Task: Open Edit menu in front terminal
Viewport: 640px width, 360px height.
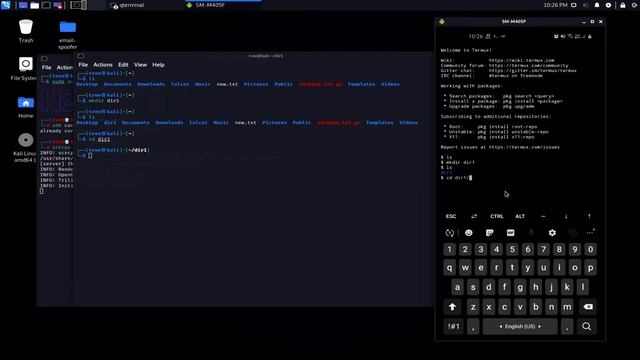Action: tap(123, 64)
